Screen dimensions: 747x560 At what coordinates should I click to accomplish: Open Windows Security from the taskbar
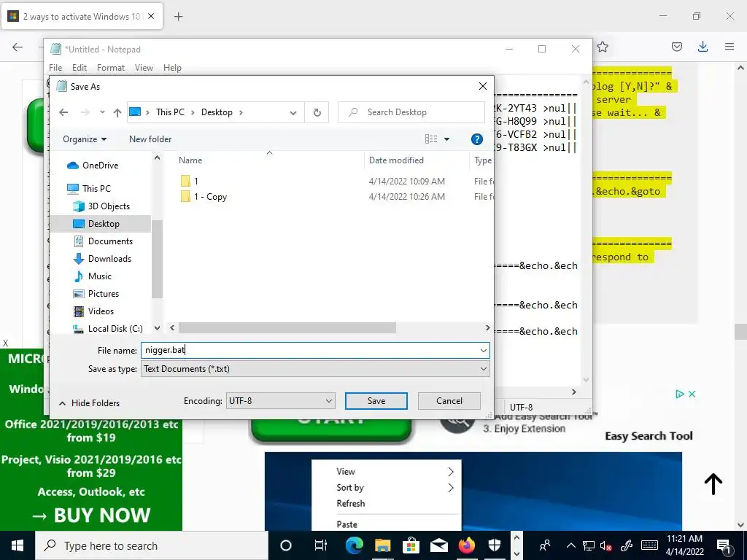[495, 545]
